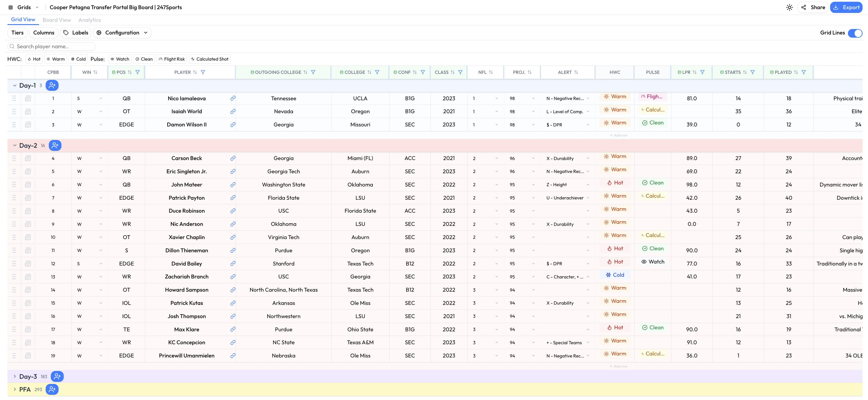Click the link icon next to Nico Iamaleava

click(233, 98)
